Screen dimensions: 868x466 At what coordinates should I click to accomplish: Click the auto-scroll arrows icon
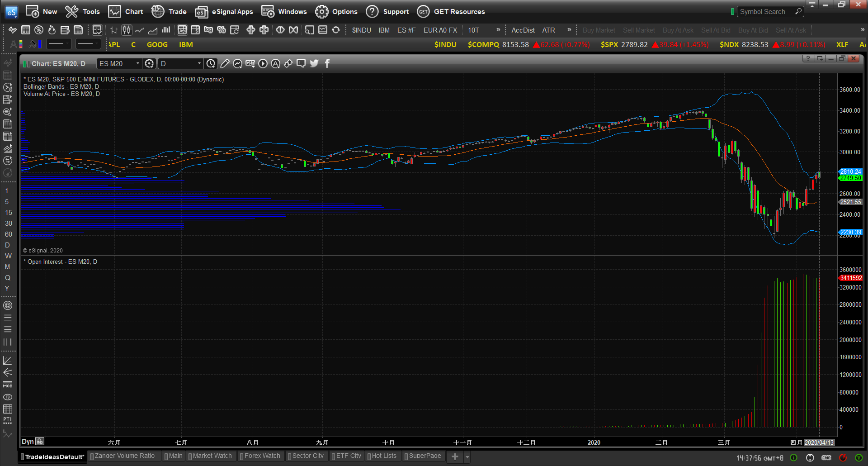[x=288, y=63]
